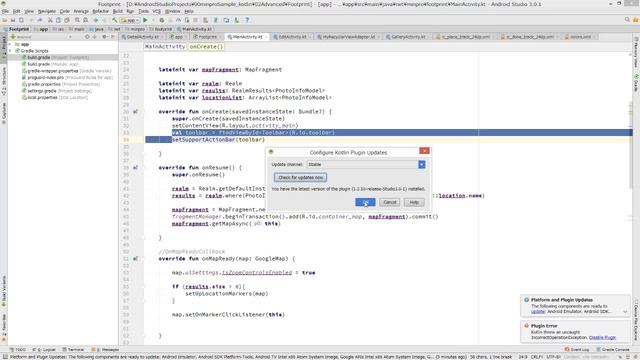Image resolution: width=640 pixels, height=360 pixels.
Task: Select settings.gradle in project tree
Action: [x=57, y=91]
